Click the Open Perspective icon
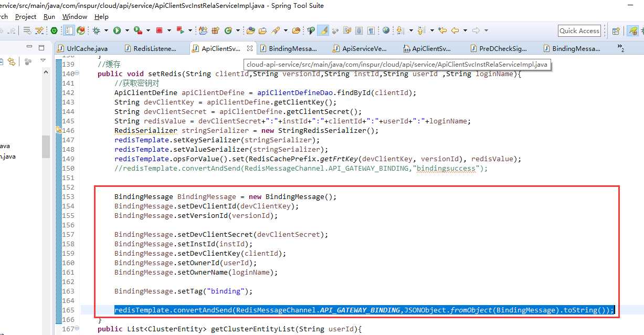The image size is (644, 335). coord(616,30)
